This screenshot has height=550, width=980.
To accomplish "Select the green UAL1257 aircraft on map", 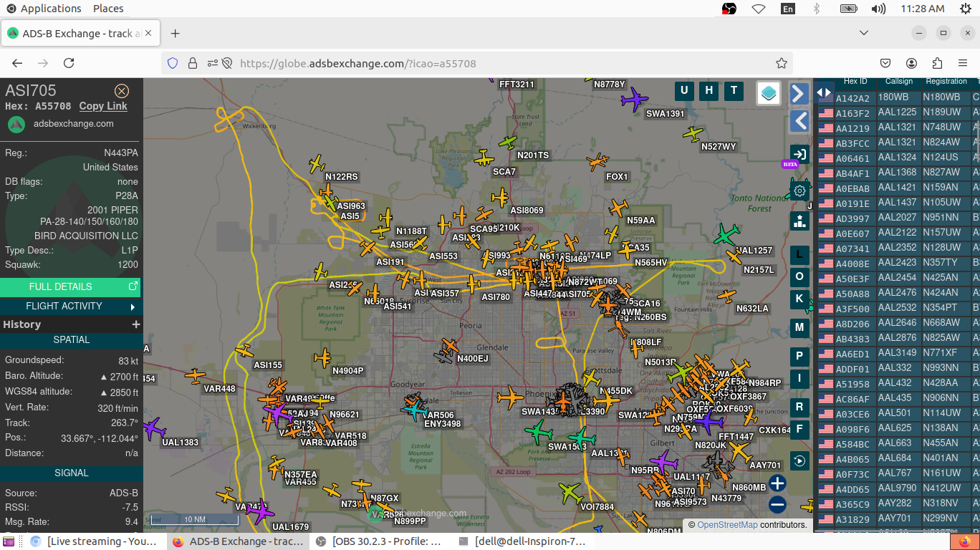I will [726, 234].
